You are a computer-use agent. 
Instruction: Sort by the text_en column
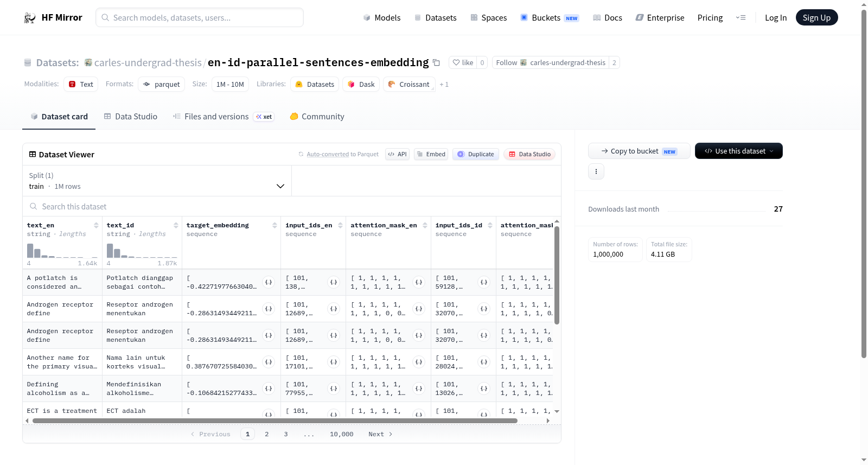pos(96,225)
